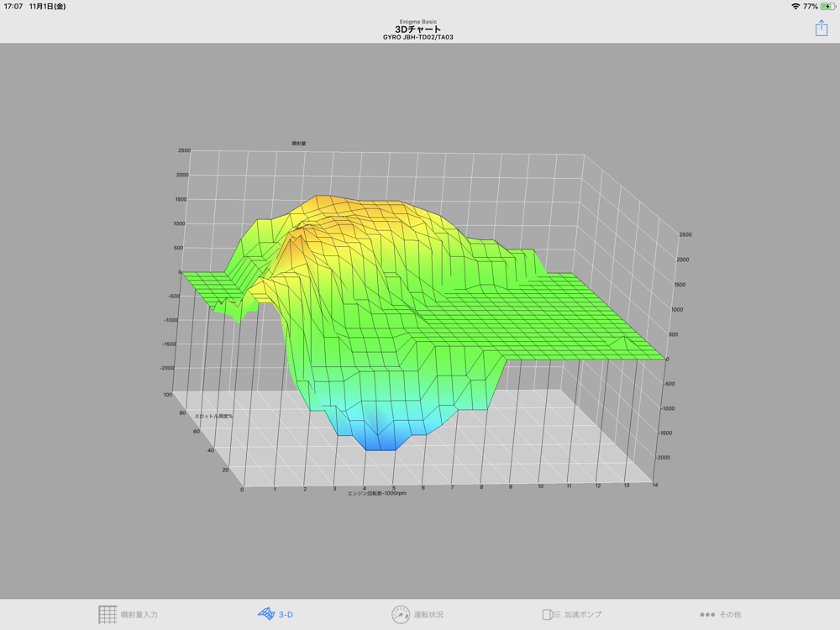Screen dimensions: 840x630
Task: Tap the GYRO JBH-TD02/TA03 subtitle
Action: tap(418, 38)
